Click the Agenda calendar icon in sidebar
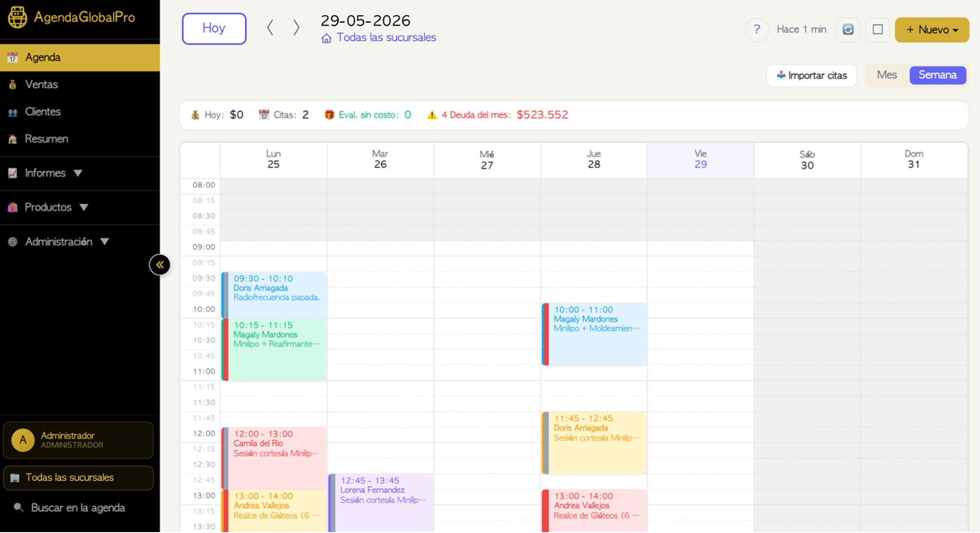980x533 pixels. [x=12, y=57]
